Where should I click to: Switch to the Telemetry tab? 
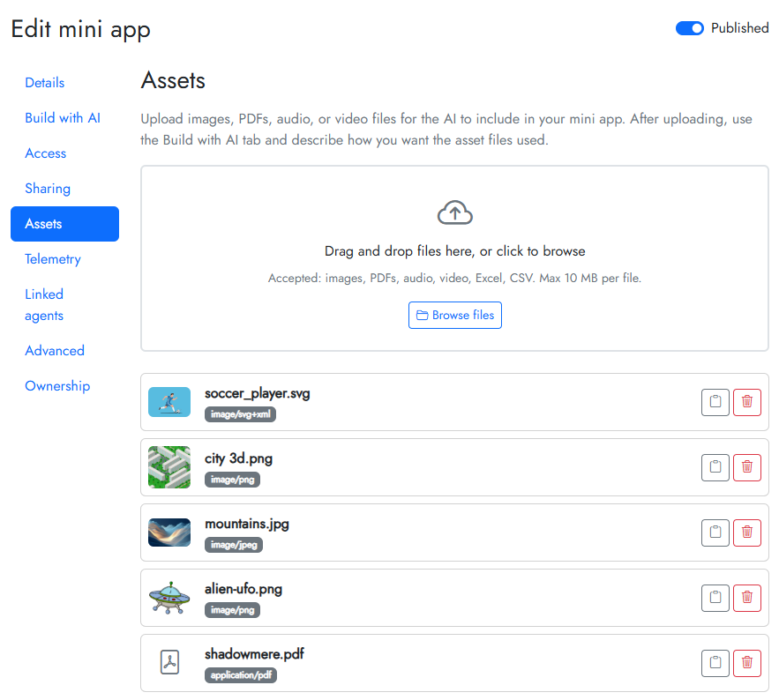click(53, 259)
